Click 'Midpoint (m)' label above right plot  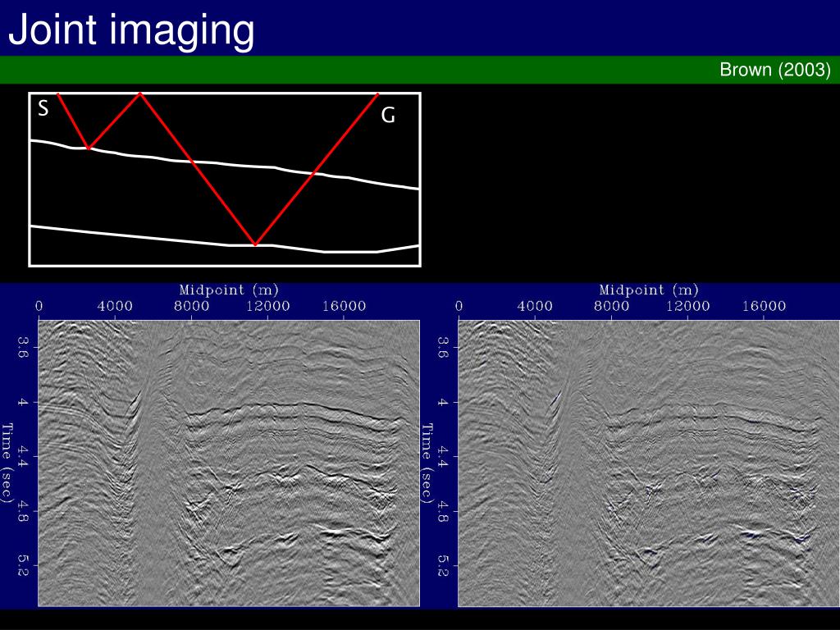pyautogui.click(x=649, y=290)
